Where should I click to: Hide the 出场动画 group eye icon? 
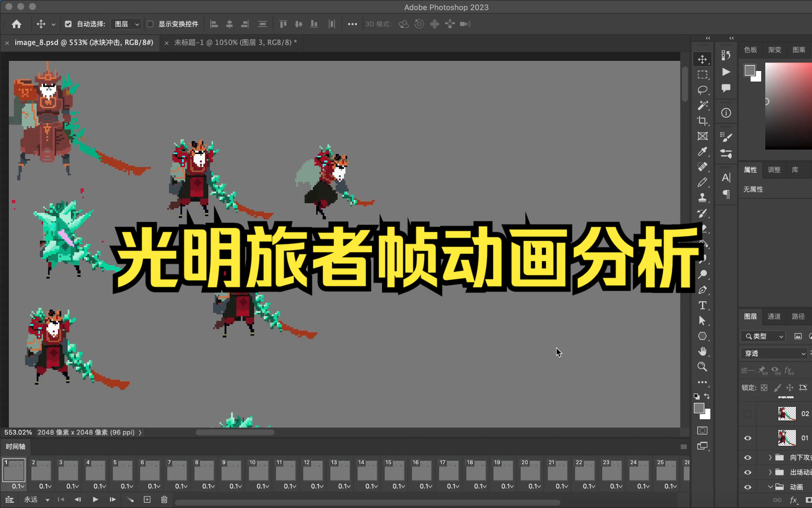(x=748, y=472)
